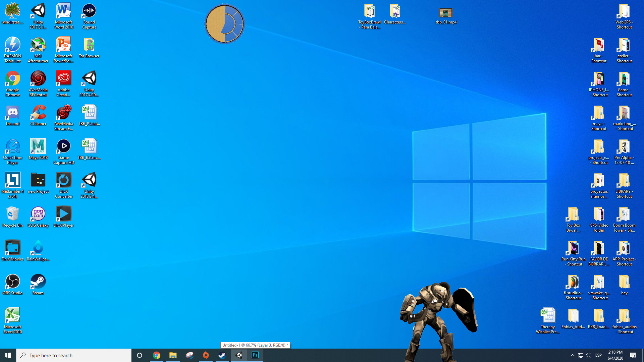Select the AVerMedia Stream Engine icon
Screen dimensions: 644x362
[64, 117]
